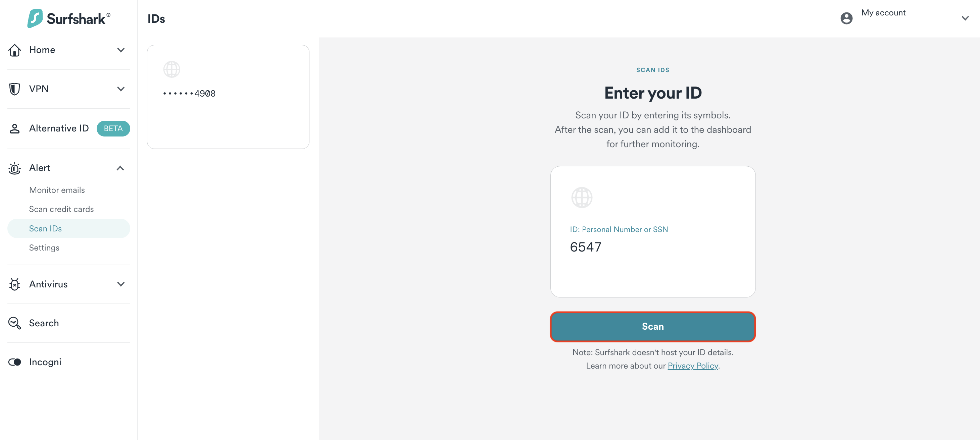Click the My account avatar icon
This screenshot has height=440, width=980.
[x=846, y=18]
